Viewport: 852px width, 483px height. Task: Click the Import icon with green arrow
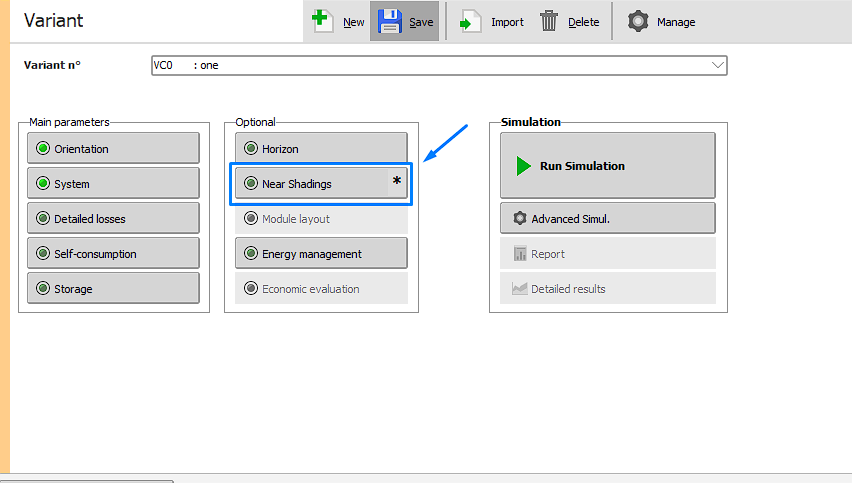tap(471, 21)
